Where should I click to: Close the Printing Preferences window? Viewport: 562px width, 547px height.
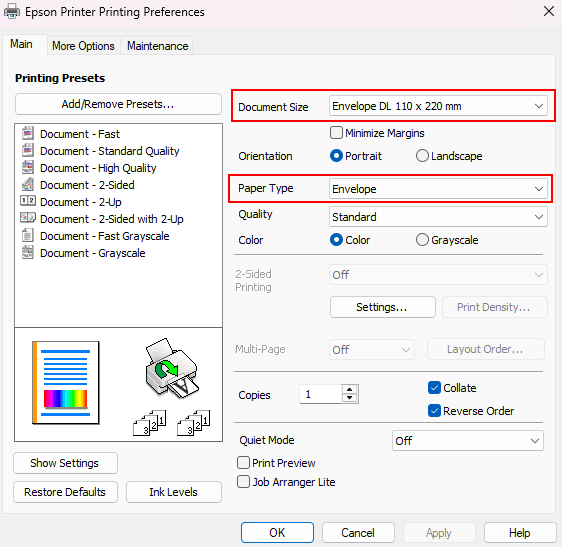tap(549, 11)
